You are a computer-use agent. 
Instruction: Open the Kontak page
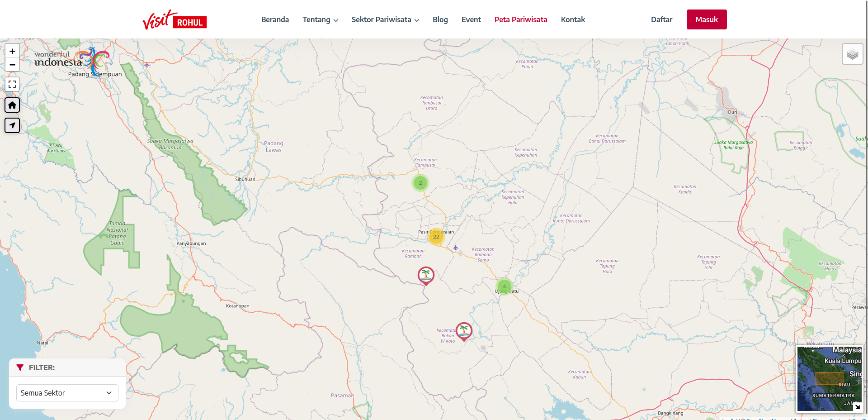click(573, 19)
